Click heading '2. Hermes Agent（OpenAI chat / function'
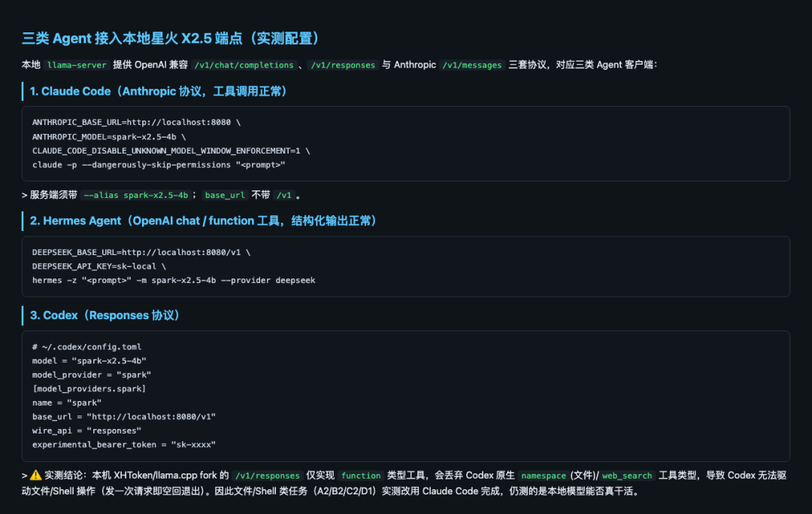 pos(204,221)
